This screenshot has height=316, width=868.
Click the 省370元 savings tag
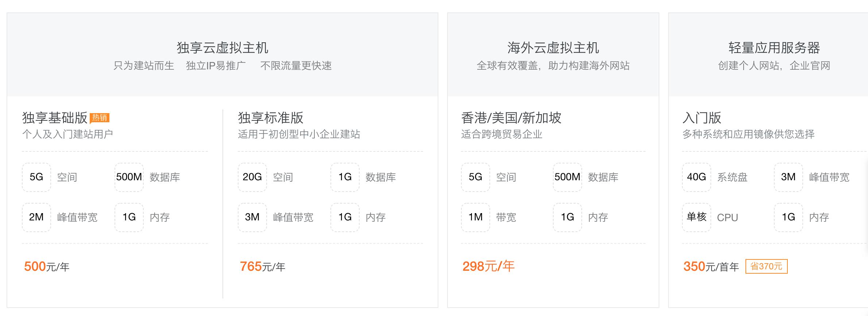pos(767,266)
